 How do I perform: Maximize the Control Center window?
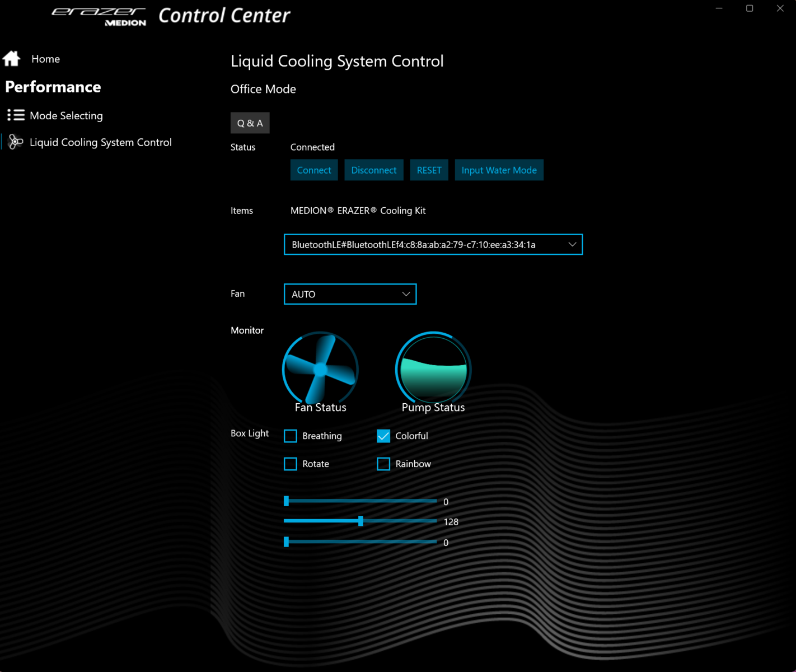[x=750, y=8]
